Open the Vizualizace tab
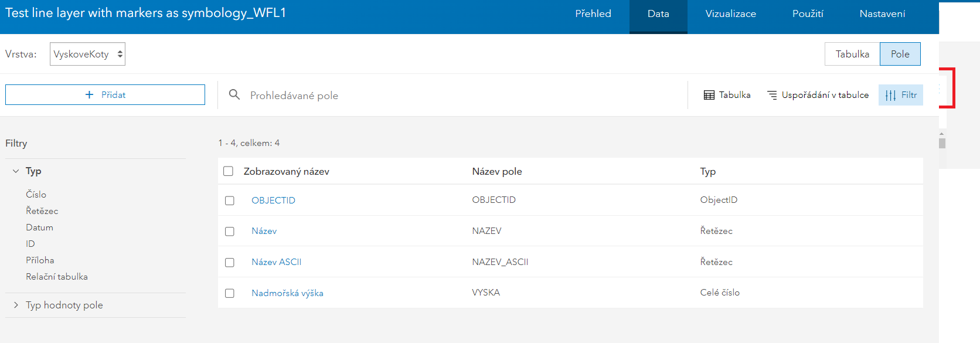 731,13
